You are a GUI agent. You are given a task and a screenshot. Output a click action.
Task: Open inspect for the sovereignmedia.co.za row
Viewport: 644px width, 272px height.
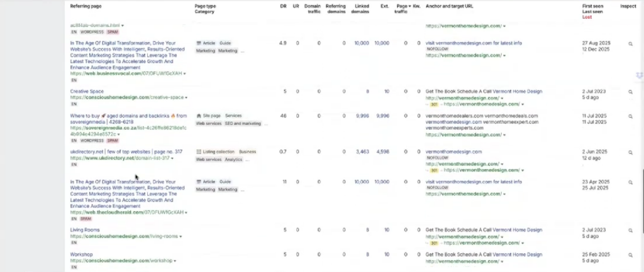[x=631, y=116]
